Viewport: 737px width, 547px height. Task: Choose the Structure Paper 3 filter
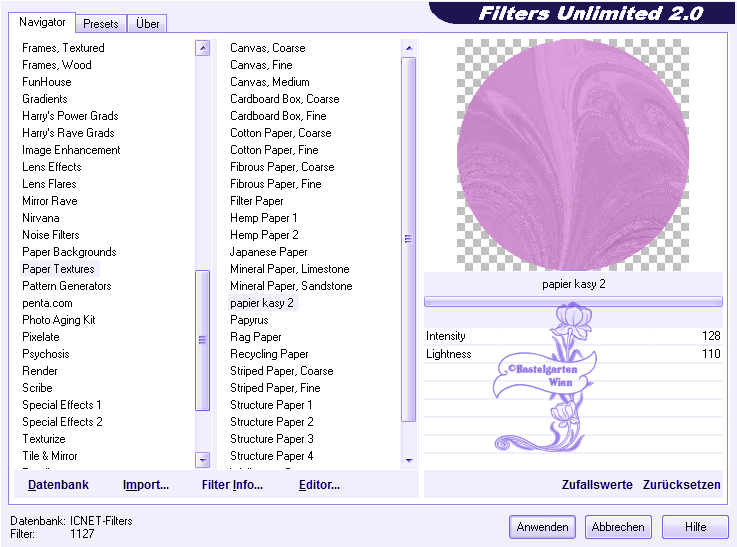(272, 439)
